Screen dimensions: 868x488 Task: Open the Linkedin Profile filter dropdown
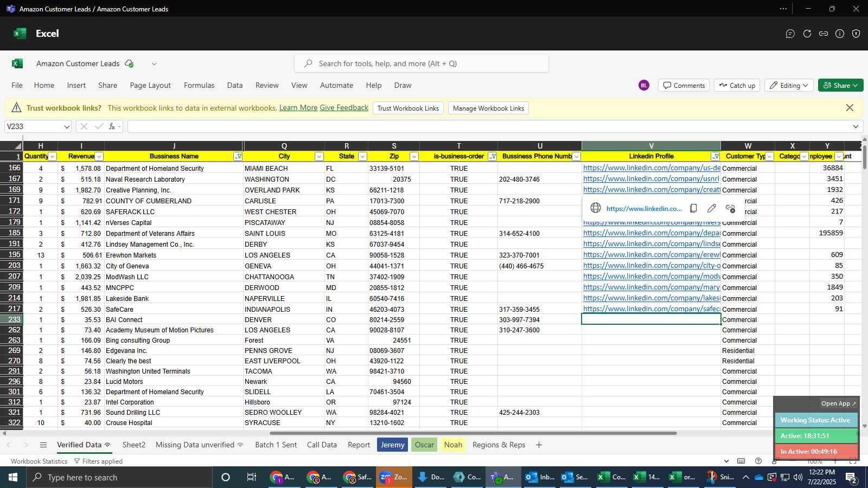tap(715, 156)
